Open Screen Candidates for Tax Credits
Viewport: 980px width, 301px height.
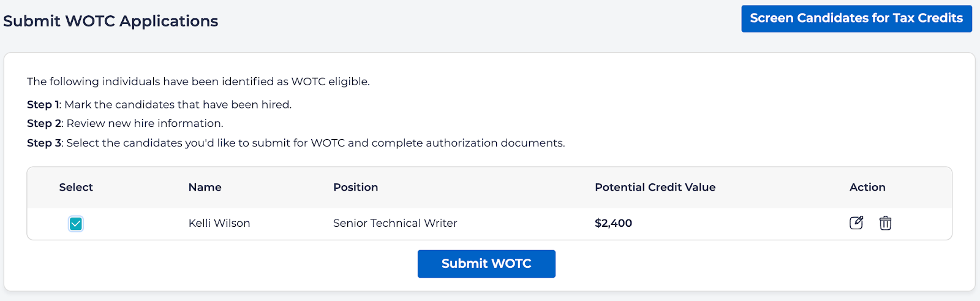(856, 18)
